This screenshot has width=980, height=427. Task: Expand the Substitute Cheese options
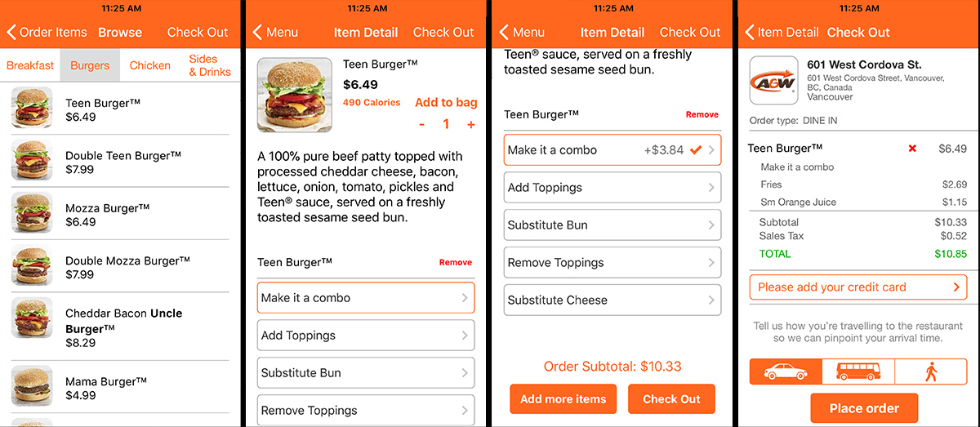point(612,300)
